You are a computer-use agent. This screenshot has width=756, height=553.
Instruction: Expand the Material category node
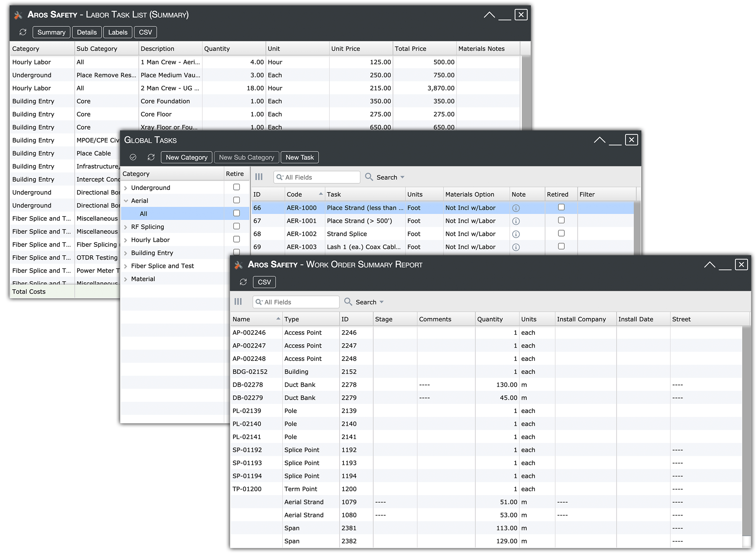pyautogui.click(x=126, y=279)
